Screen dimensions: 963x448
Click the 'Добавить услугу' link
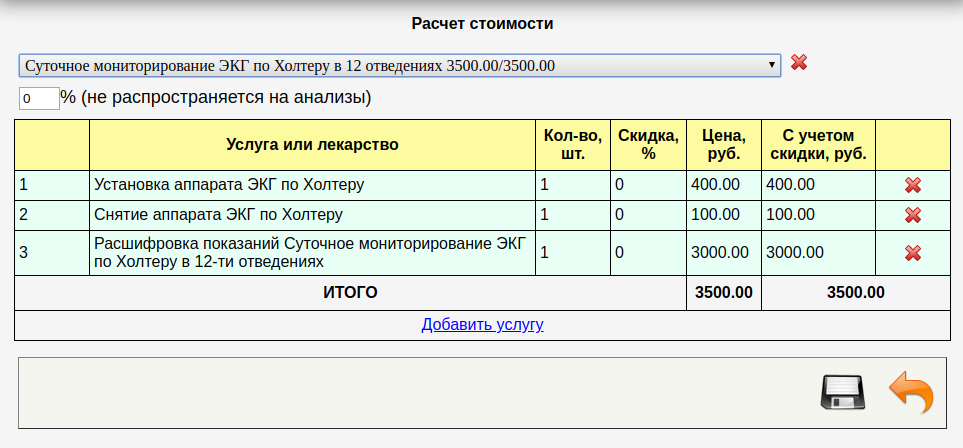482,325
